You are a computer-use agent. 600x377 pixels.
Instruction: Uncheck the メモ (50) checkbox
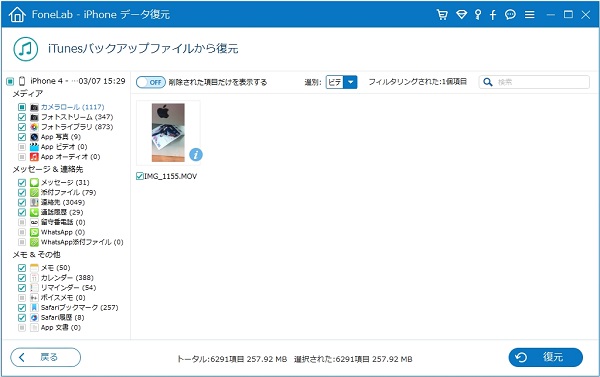coord(22,268)
